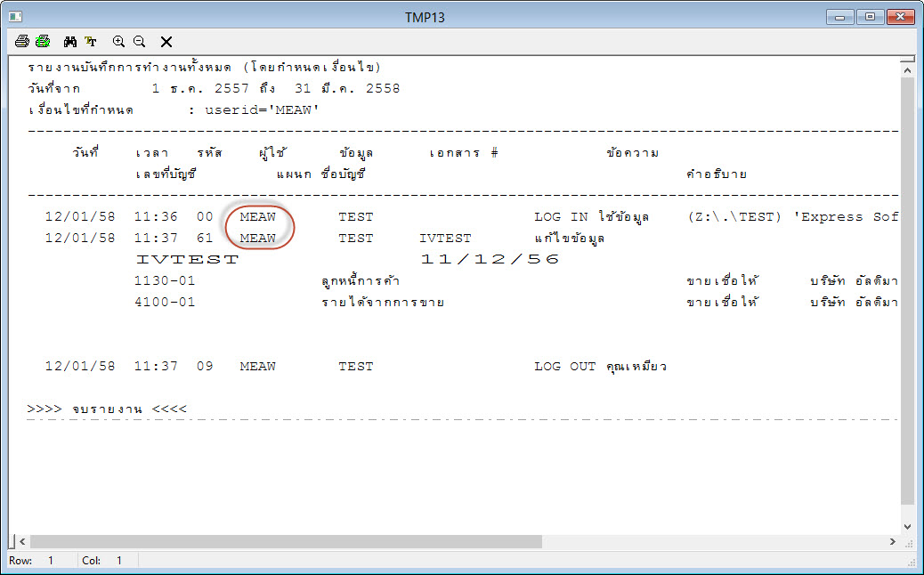Click the Row indicator in the status bar

24,561
